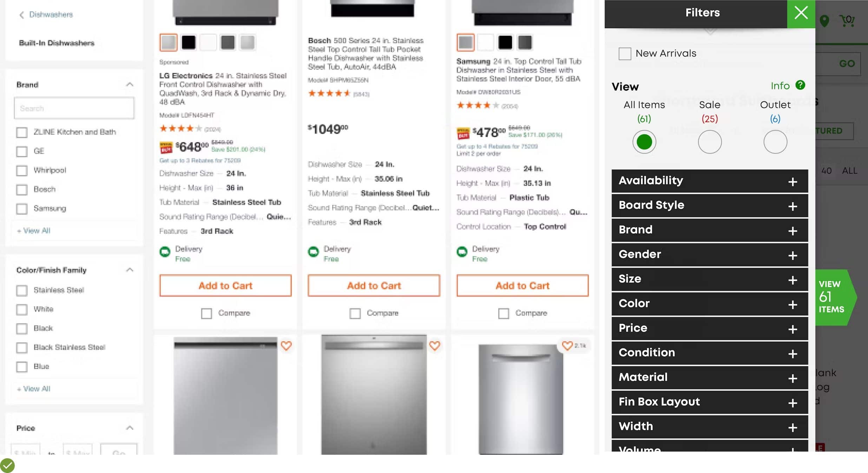Viewport: 868px width, 473px height.
Task: Tick the Whirlpool brand checkbox
Action: [x=22, y=171]
